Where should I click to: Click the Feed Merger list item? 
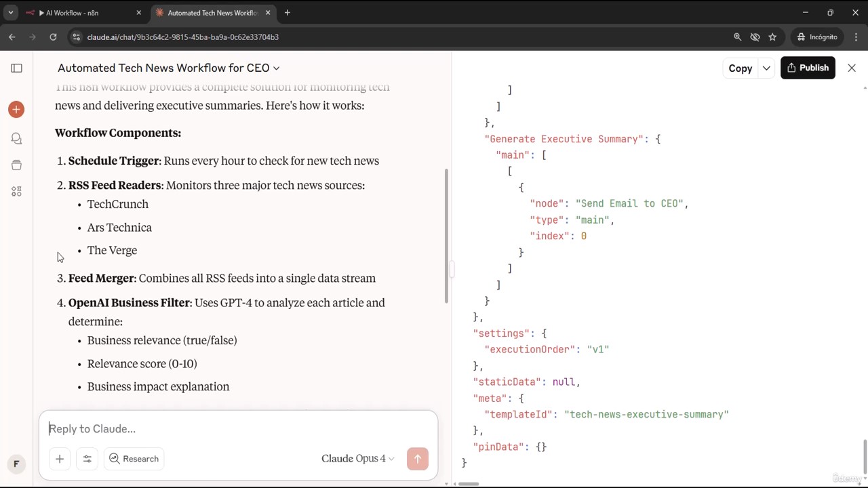(x=222, y=279)
